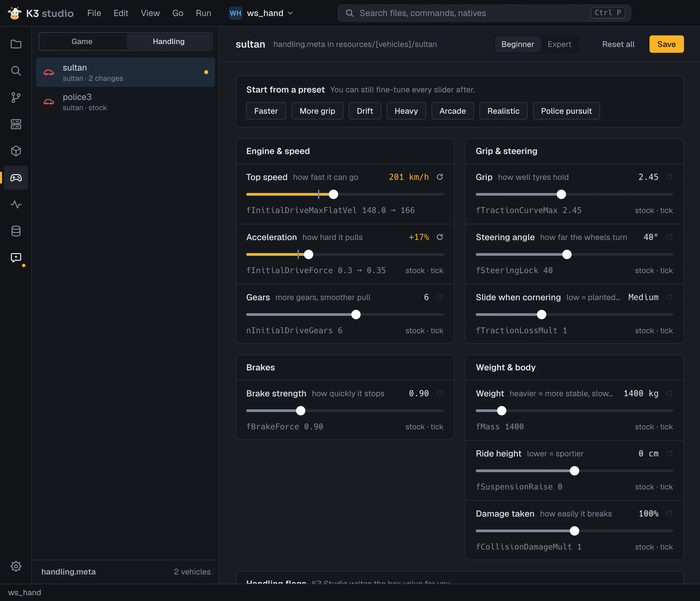The width and height of the screenshot is (700, 601).
Task: Click the Save button
Action: point(666,44)
